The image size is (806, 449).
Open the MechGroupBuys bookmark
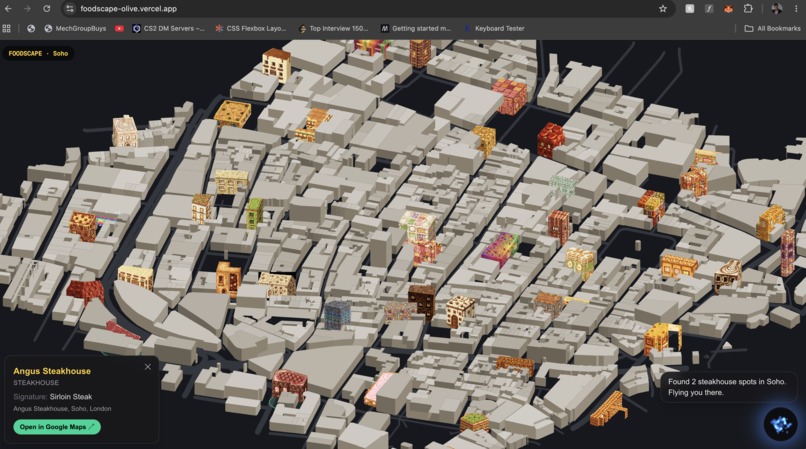click(75, 29)
